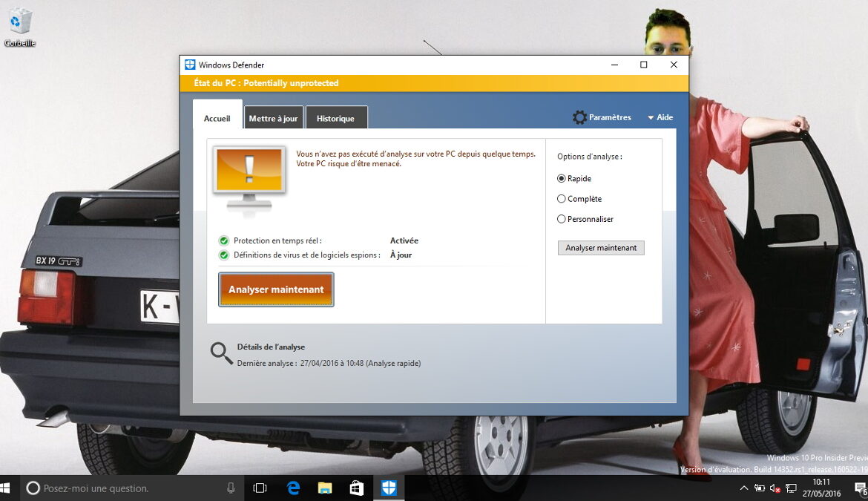
Task: Open the Historique tab
Action: coord(336,118)
